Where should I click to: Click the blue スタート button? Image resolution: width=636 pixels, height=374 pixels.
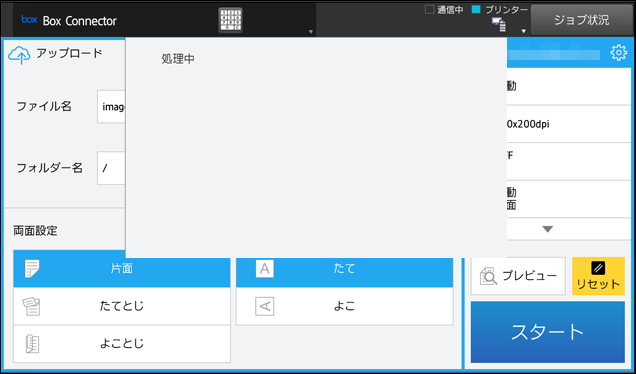548,332
